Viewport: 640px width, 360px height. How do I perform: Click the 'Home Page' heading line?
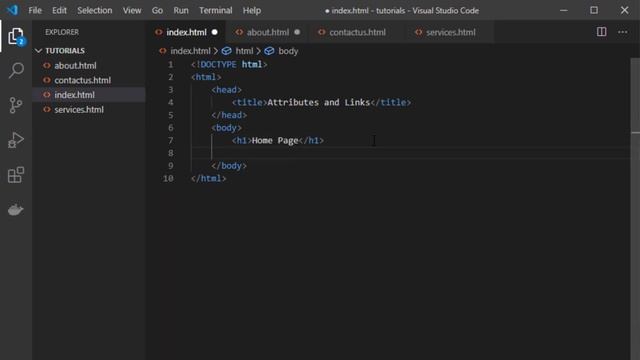click(278, 140)
